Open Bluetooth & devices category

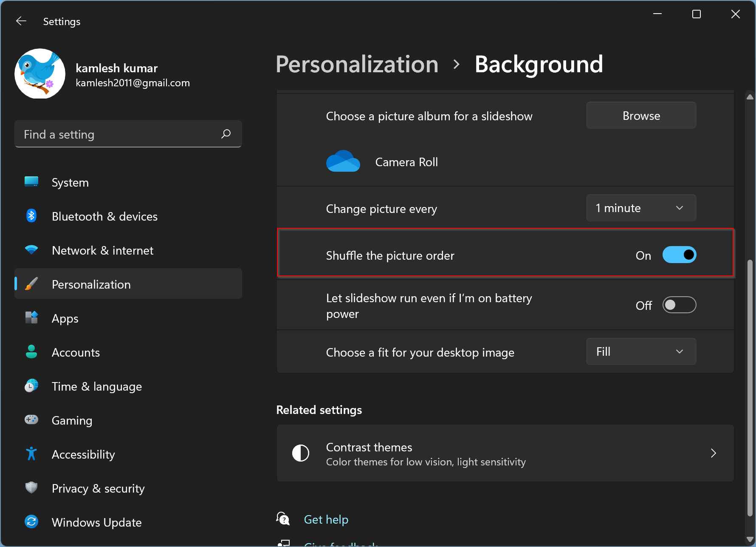click(x=128, y=216)
